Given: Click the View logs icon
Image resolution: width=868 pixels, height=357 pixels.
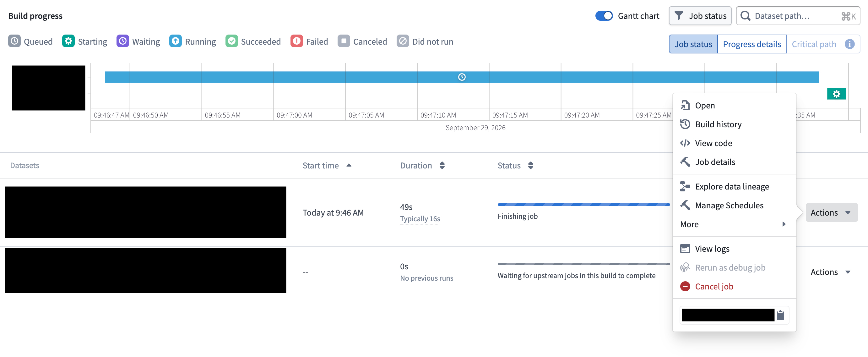Looking at the screenshot, I should point(685,249).
